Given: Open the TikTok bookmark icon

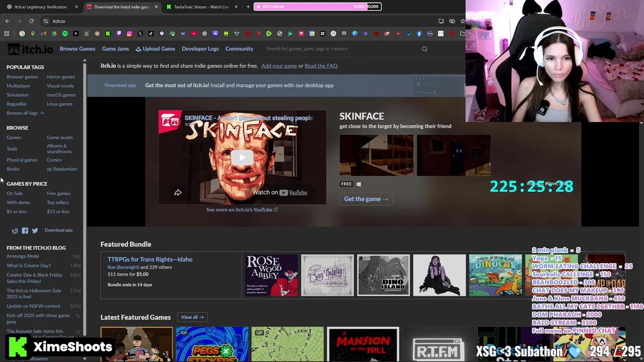Looking at the screenshot, I should click(151, 34).
